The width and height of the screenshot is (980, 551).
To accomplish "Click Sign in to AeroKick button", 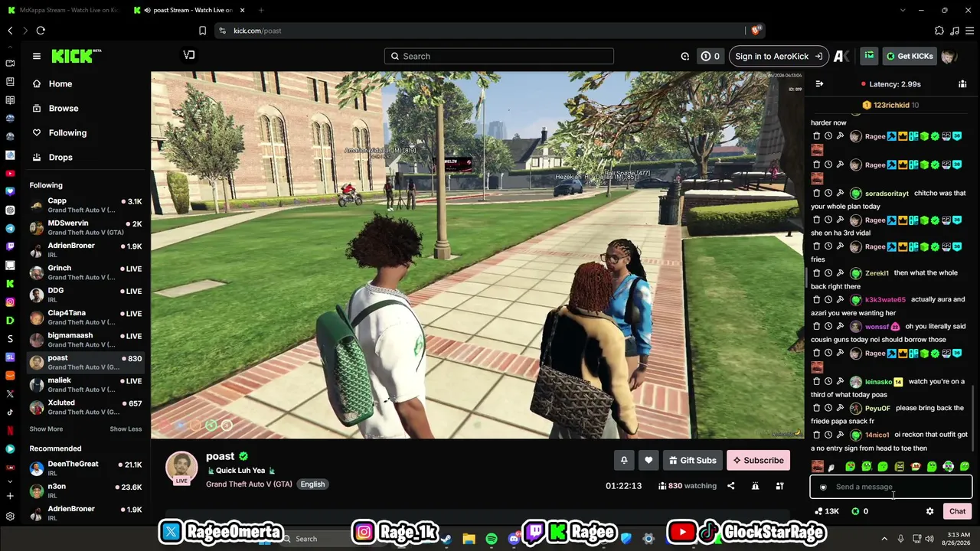I will point(779,56).
